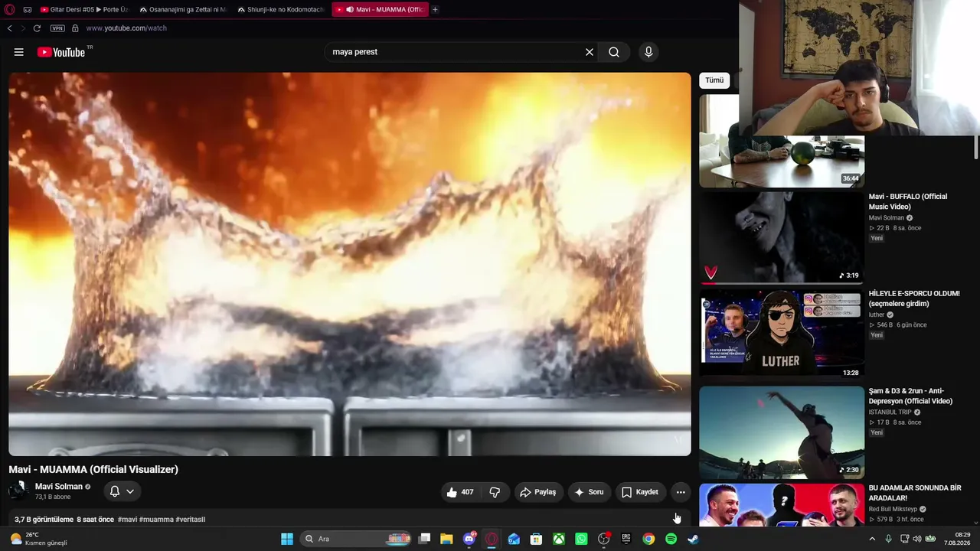Open Mavi - BUFFALO video thumbnail
The image size is (980, 551).
tap(782, 237)
